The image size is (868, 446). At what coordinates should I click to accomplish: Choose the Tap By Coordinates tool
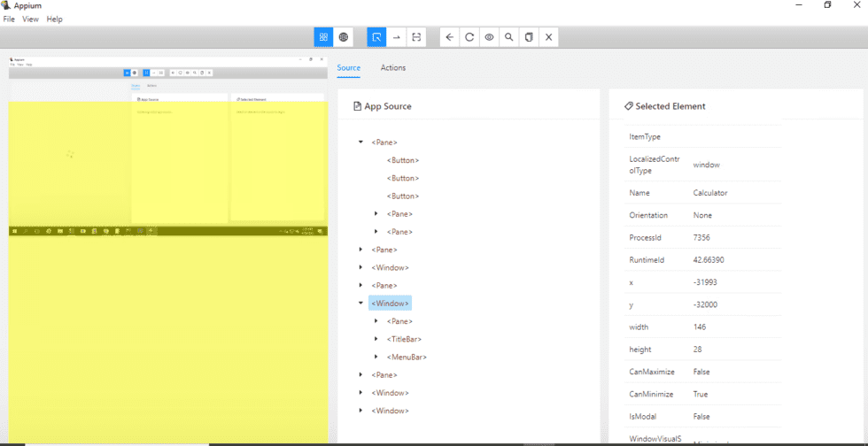click(x=416, y=37)
